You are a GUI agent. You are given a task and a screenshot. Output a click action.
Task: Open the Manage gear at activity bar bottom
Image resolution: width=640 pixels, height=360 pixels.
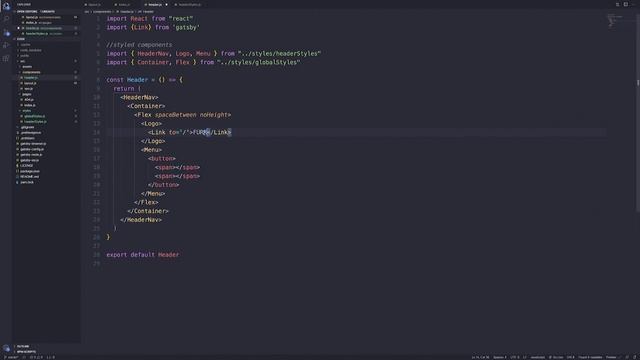pos(6,348)
